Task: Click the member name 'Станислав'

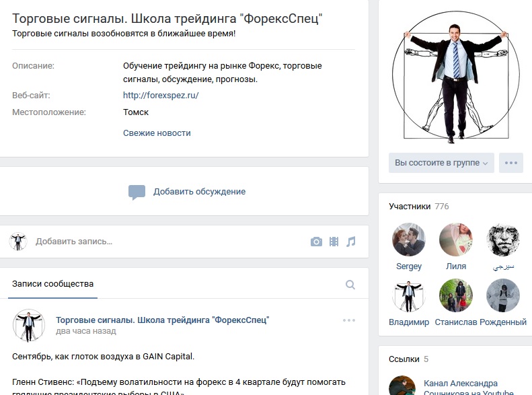Action: click(456, 322)
